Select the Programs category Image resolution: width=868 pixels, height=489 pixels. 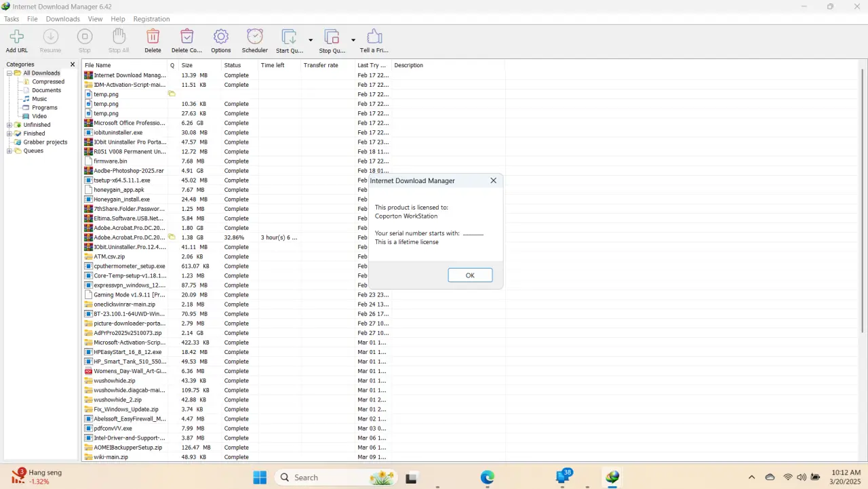[45, 108]
